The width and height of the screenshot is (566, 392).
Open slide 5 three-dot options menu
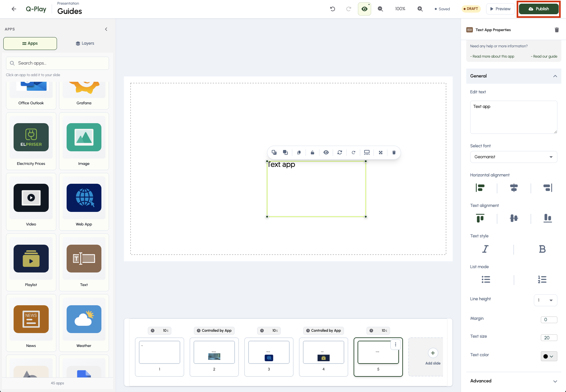point(395,345)
